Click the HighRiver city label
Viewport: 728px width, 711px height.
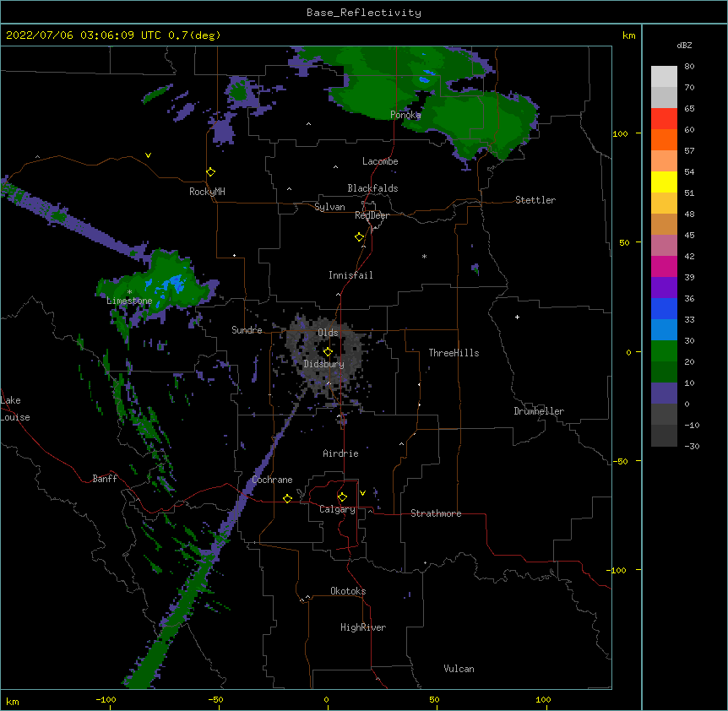[x=363, y=627]
